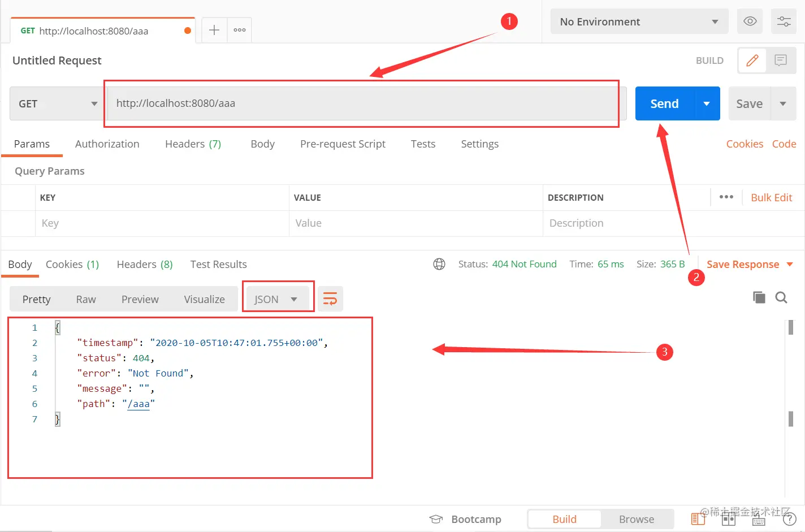Switch response view to Preview
The height and width of the screenshot is (532, 805).
(140, 299)
